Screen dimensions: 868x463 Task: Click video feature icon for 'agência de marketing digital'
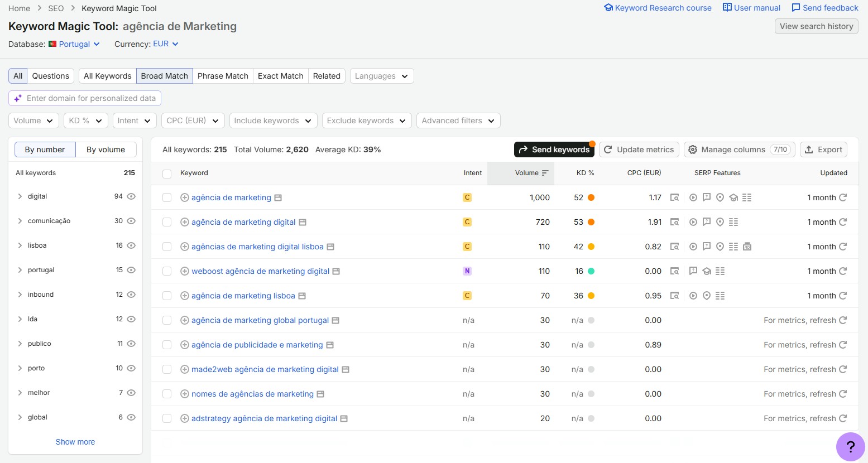[693, 222]
